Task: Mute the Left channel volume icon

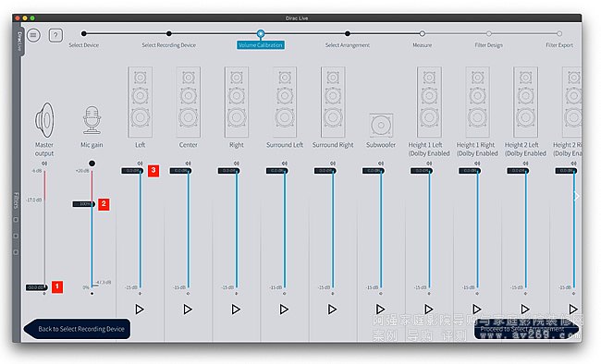Action: click(140, 164)
